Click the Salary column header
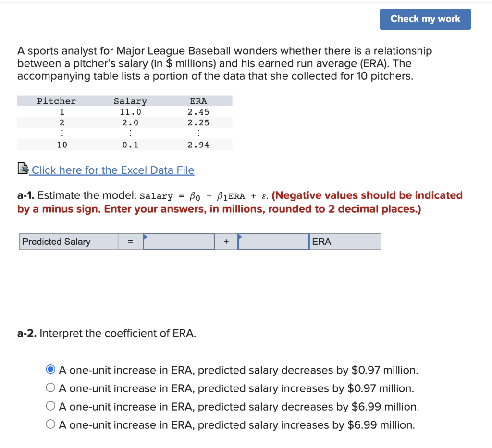The width and height of the screenshot is (492, 448). (130, 101)
